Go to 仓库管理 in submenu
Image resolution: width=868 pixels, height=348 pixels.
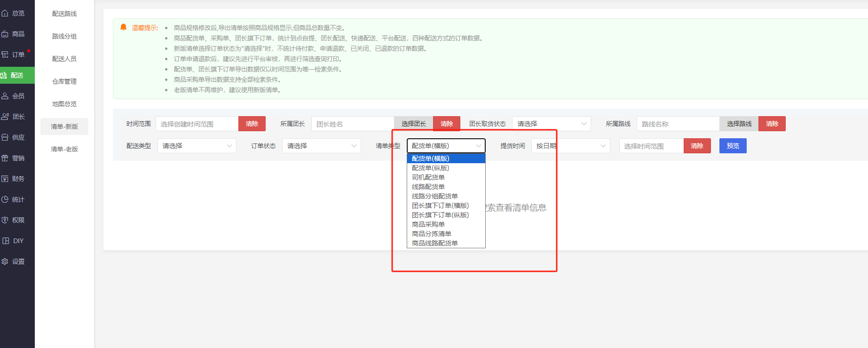64,81
